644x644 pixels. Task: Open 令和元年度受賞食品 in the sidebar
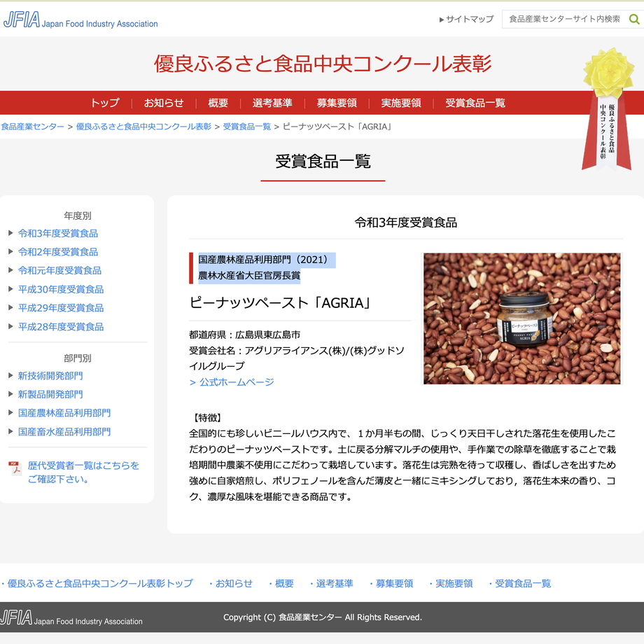coord(59,270)
